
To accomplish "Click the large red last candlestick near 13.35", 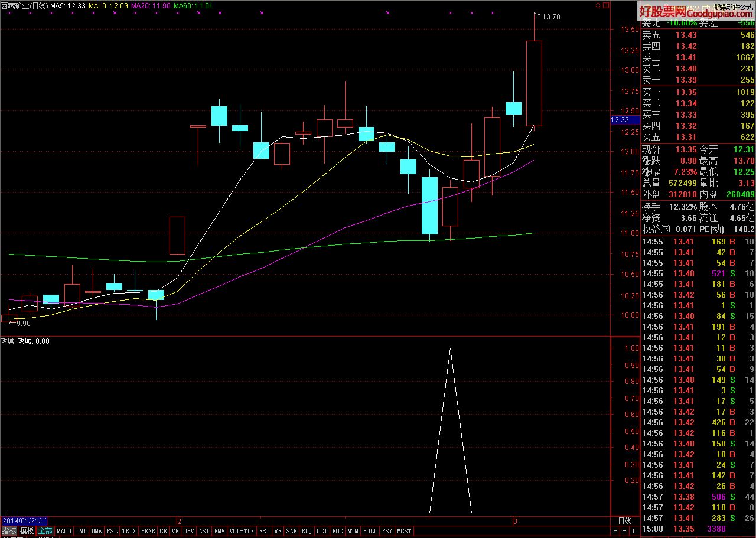I will coord(534,83).
